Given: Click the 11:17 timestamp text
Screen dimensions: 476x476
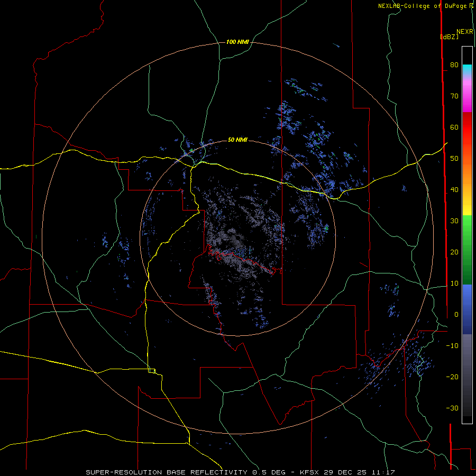Looking at the screenshot, I should pos(383,472).
